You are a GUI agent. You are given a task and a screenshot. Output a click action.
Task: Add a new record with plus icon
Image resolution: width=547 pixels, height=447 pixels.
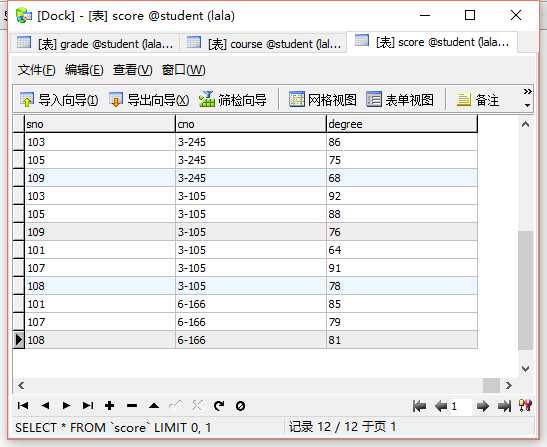coord(110,405)
